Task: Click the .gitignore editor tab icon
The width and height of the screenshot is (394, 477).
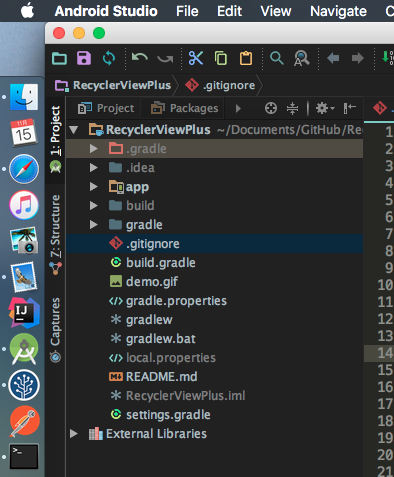Action: (x=380, y=108)
